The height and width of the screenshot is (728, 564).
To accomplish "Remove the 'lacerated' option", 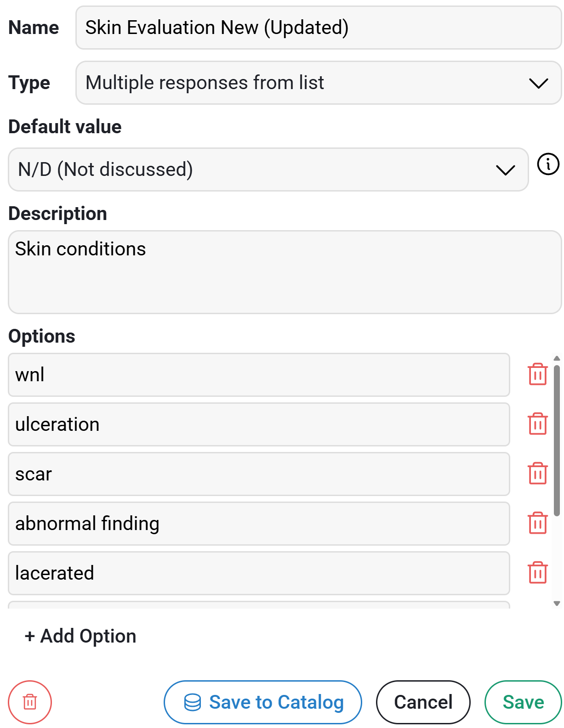I will 537,572.
